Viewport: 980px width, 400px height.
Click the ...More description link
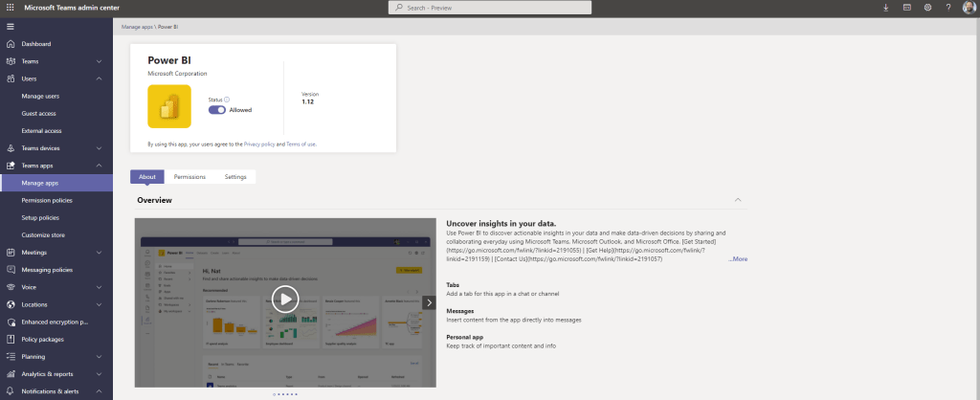point(738,259)
